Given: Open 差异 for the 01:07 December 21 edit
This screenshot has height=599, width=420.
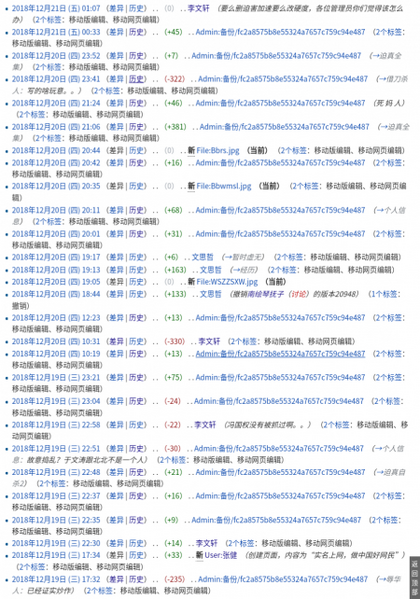Looking at the screenshot, I should point(116,8).
